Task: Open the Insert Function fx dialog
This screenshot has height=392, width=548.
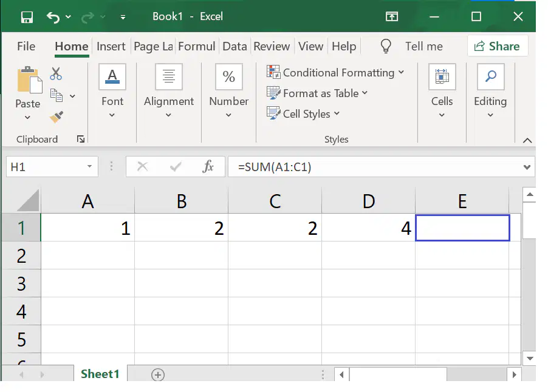Action: pos(208,166)
